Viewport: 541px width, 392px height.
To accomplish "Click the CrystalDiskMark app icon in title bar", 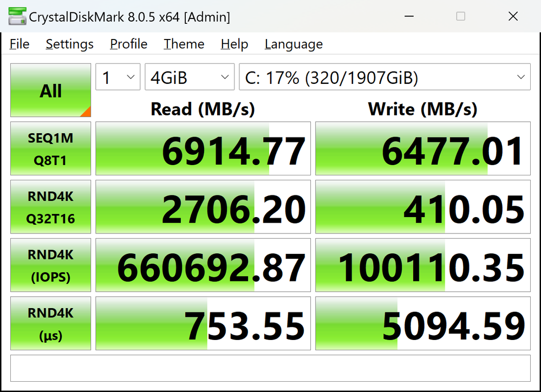I will pyautogui.click(x=16, y=16).
